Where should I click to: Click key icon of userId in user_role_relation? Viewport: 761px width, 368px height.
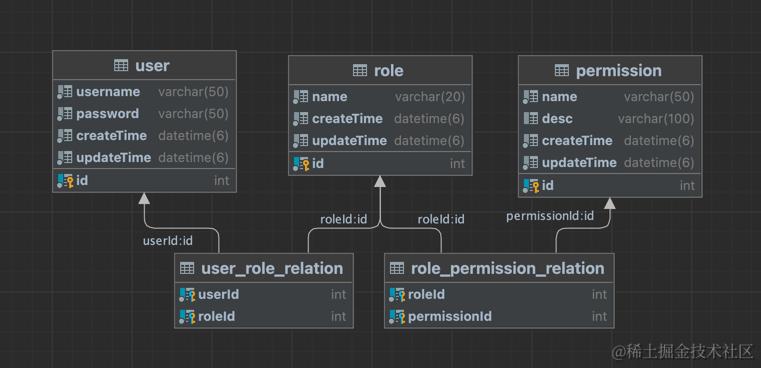pyautogui.click(x=187, y=295)
